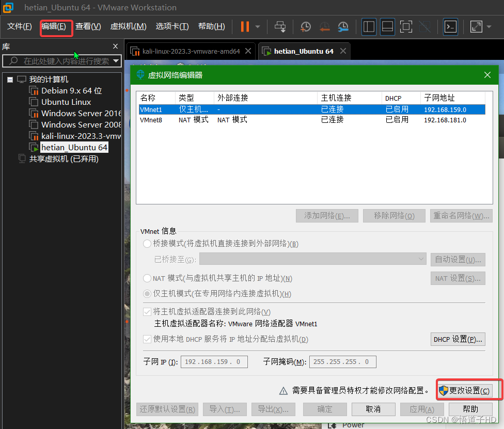Click the library search input field
This screenshot has height=429, width=504.
coord(61,61)
